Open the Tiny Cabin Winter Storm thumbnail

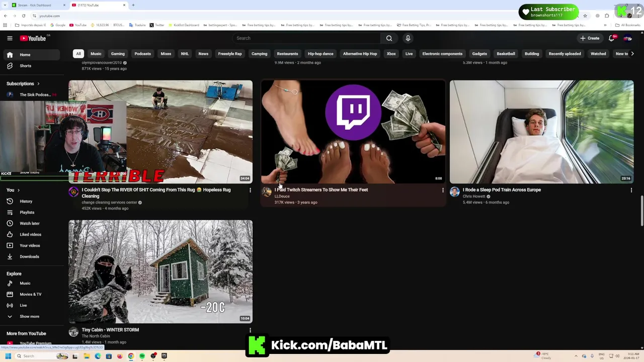pos(160,271)
